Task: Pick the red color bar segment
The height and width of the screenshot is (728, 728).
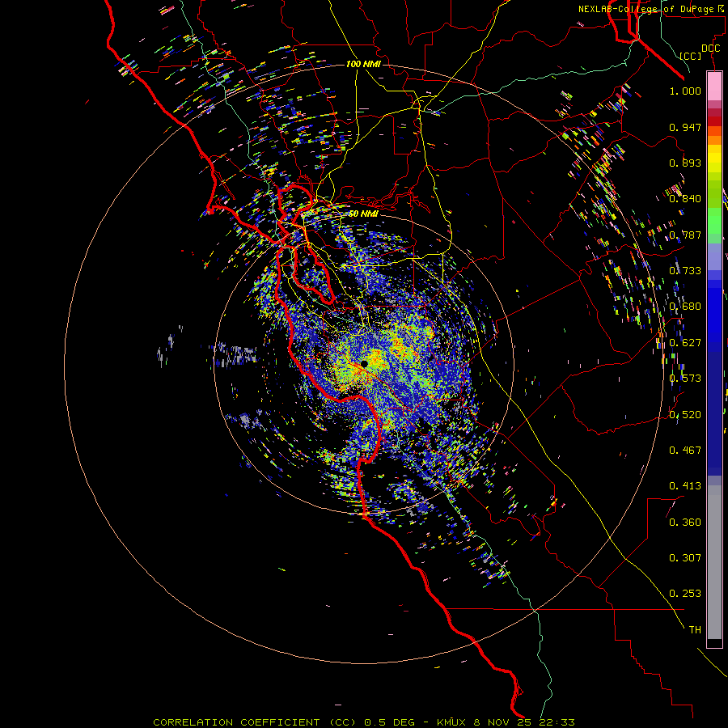Action: click(x=714, y=121)
